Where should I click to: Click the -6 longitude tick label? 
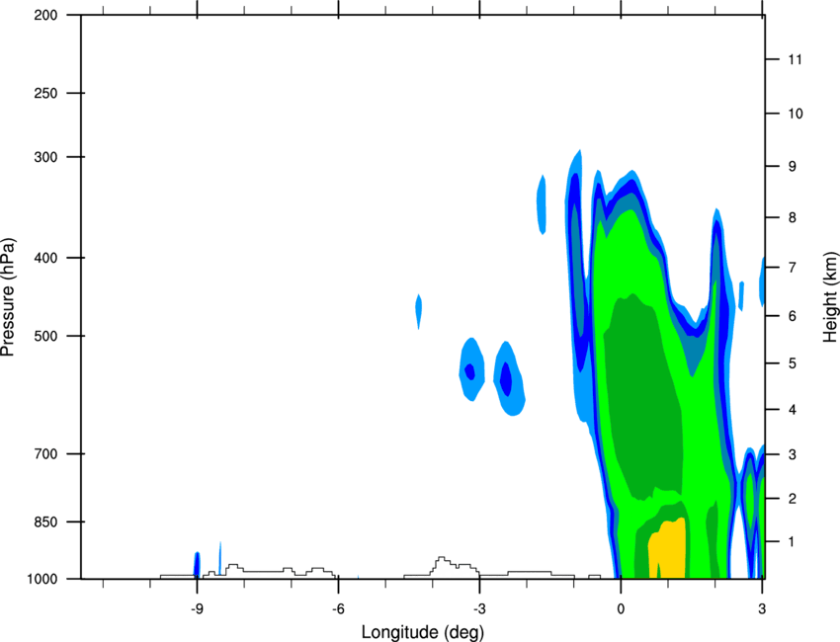pos(338,609)
